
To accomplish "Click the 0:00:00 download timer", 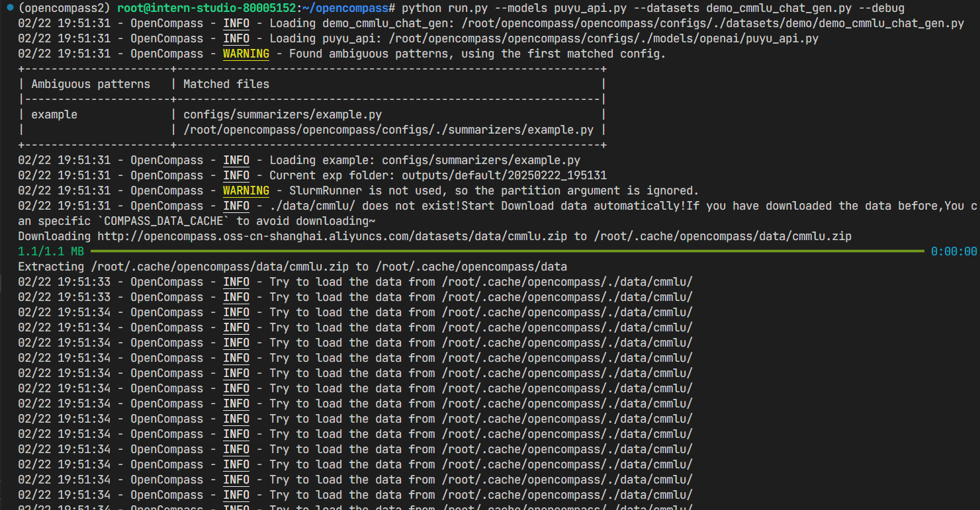I will (954, 251).
